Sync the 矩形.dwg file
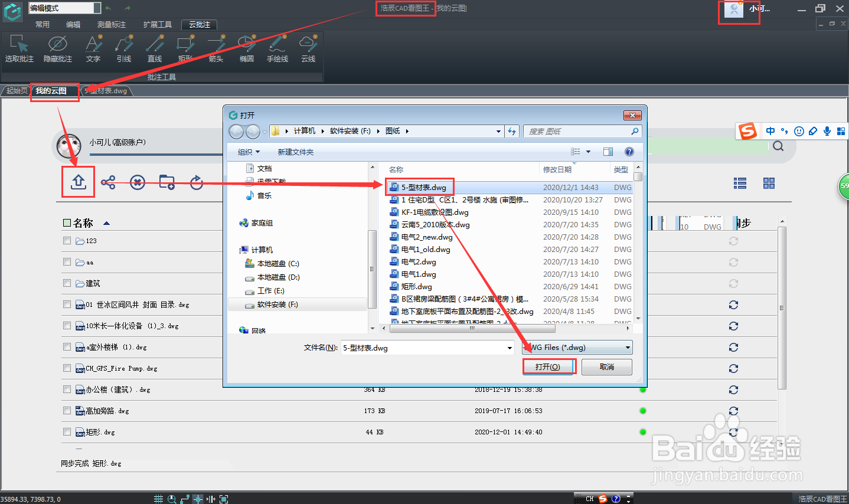Viewport: 849px width, 504px height. tap(733, 432)
